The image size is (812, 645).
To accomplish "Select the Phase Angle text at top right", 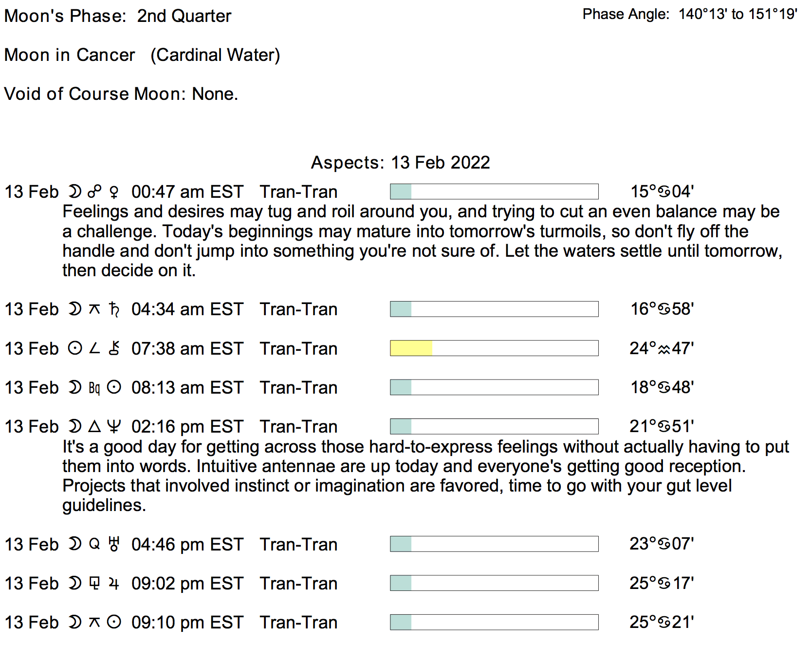I will click(x=689, y=14).
